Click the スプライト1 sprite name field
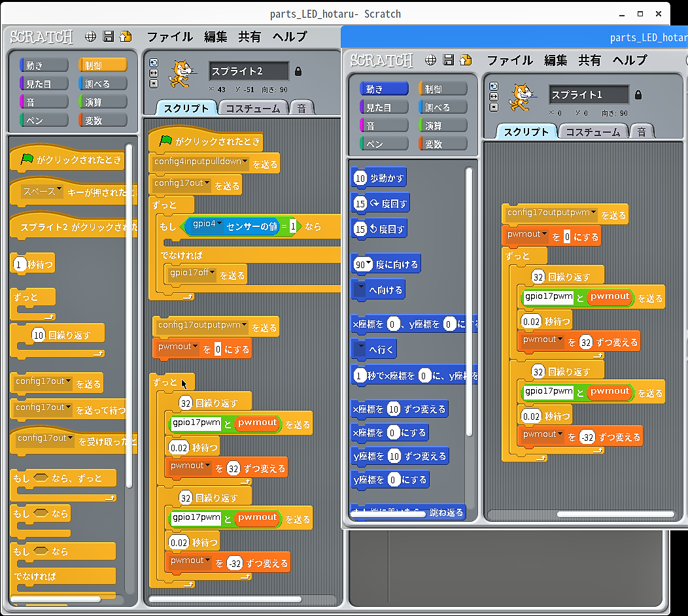The image size is (688, 616). [x=589, y=95]
